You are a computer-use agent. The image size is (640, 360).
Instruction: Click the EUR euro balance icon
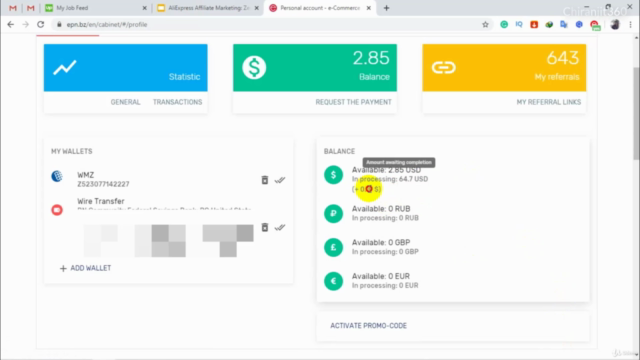pos(333,281)
